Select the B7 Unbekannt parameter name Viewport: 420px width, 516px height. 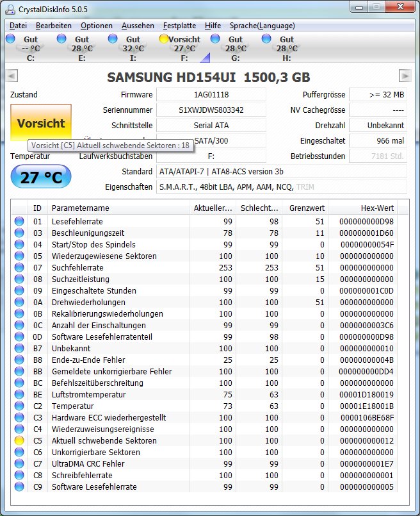[x=71, y=348]
